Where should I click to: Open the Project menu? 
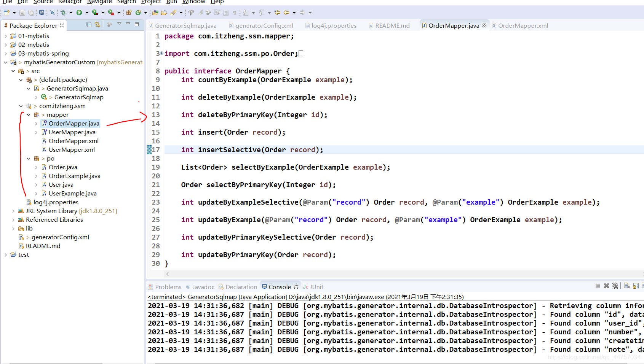point(151,2)
